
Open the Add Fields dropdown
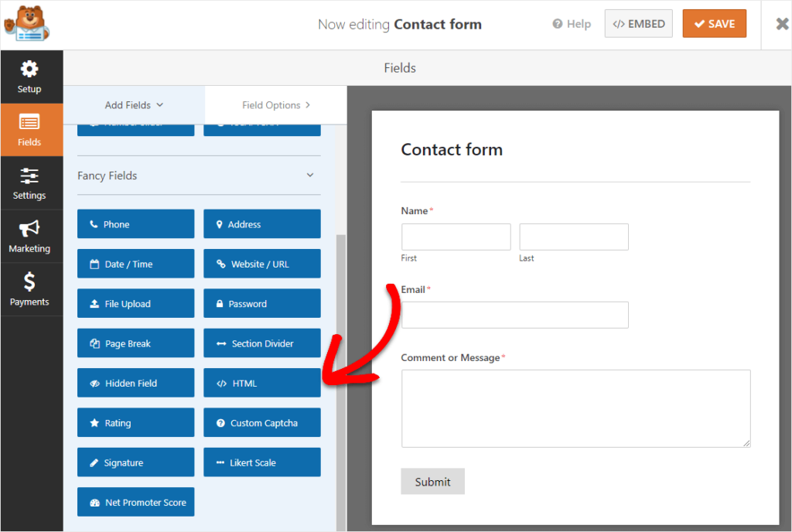133,104
